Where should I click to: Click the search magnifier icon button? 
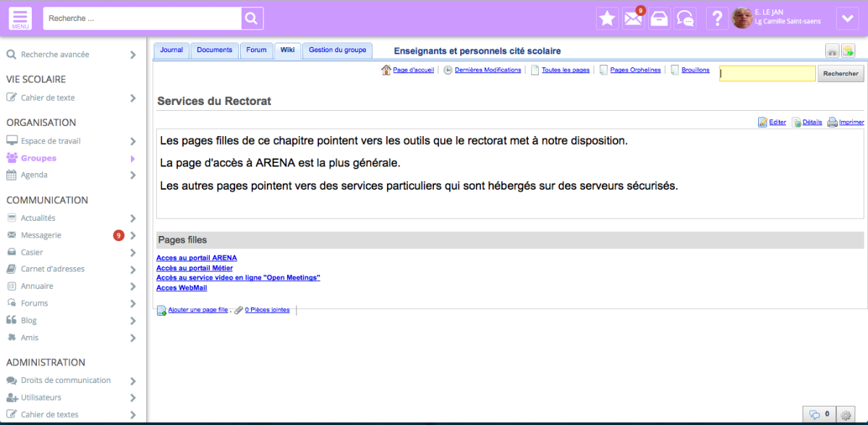252,19
